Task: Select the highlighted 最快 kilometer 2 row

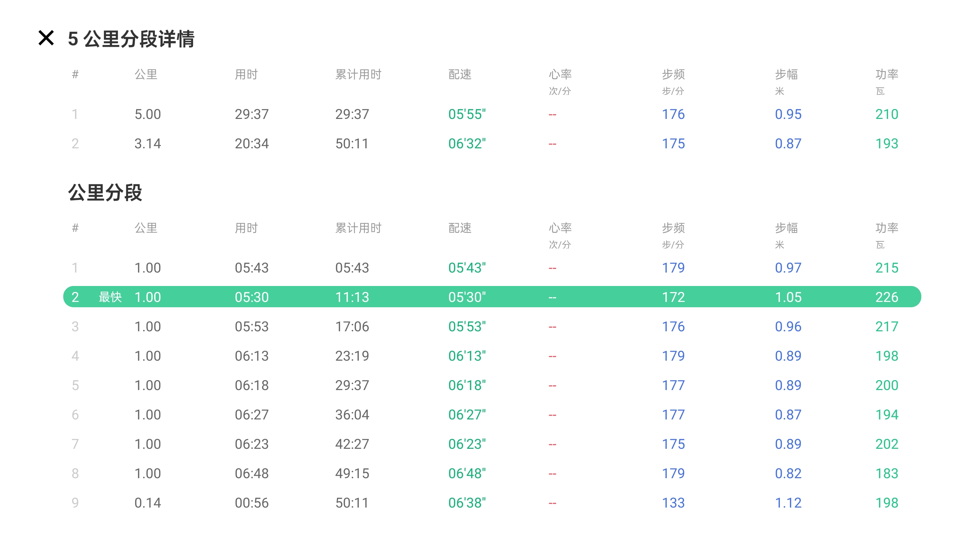Action: [491, 297]
